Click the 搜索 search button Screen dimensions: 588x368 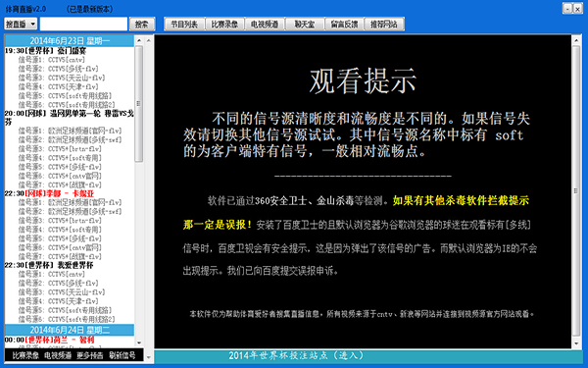pos(142,24)
